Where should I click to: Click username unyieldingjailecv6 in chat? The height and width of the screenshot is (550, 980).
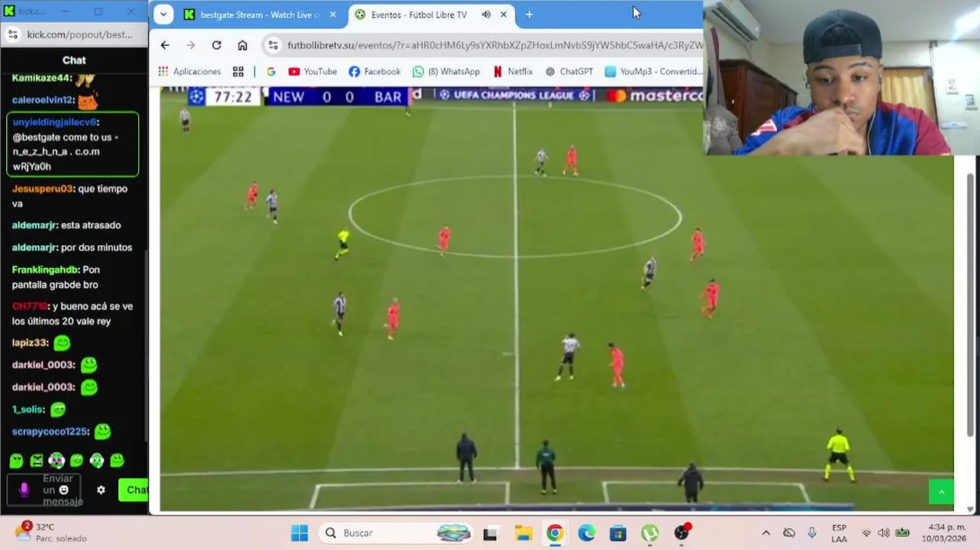(x=54, y=122)
